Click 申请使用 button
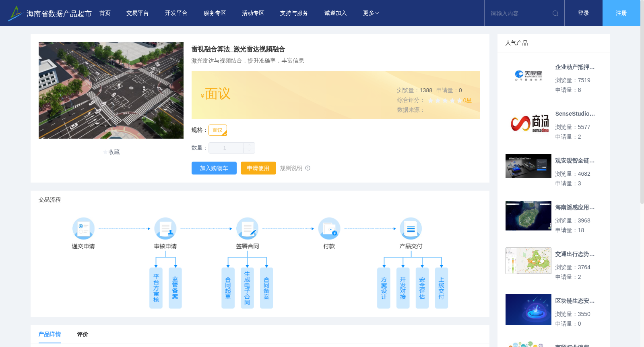The width and height of the screenshot is (644, 347). [x=258, y=168]
